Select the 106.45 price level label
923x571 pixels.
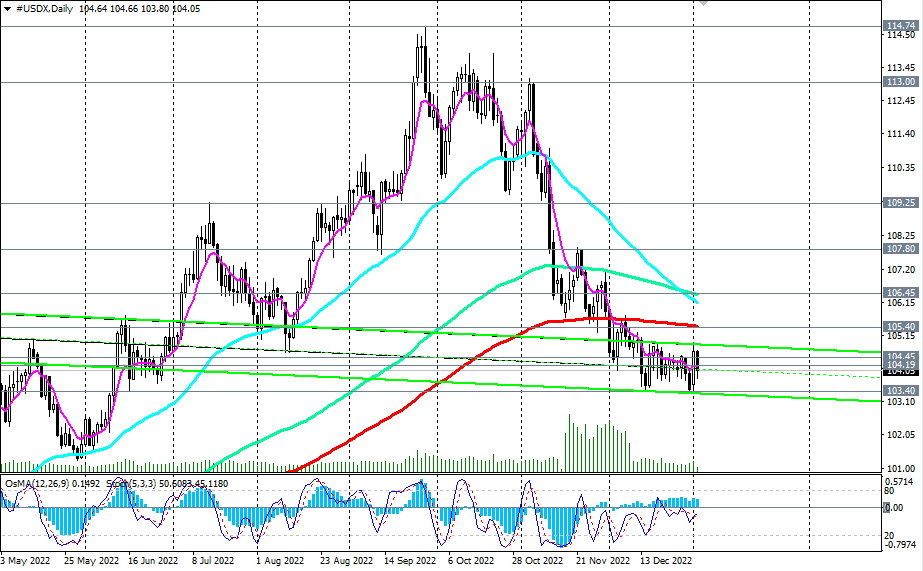point(898,293)
